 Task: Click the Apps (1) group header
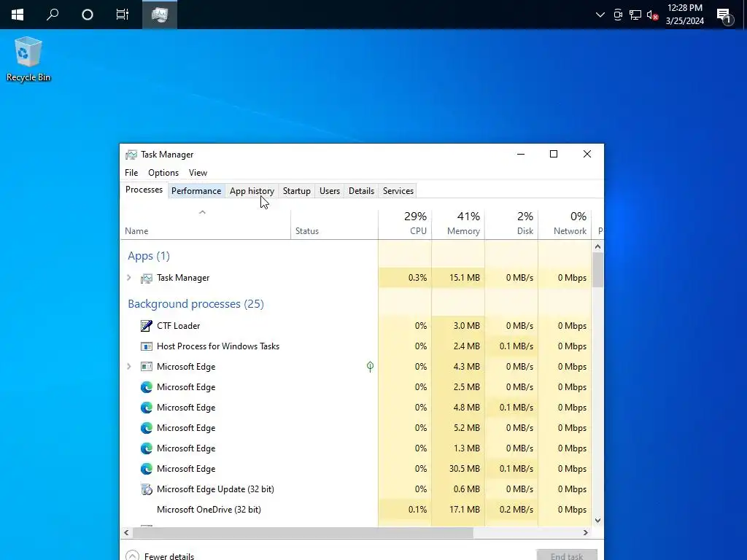click(149, 256)
